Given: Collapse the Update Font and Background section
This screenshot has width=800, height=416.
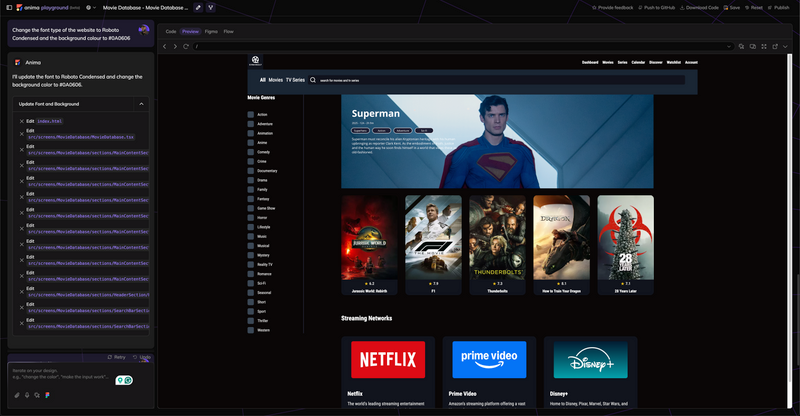Looking at the screenshot, I should pos(141,104).
